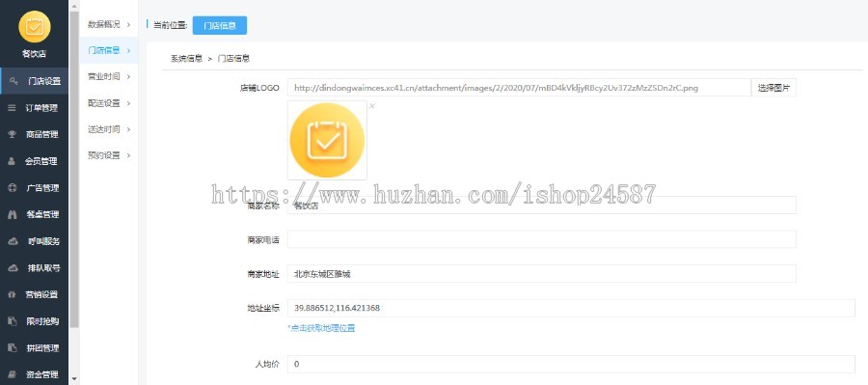The image size is (868, 385).
Task: Click 系统信息 in the breadcrumb
Action: (186, 58)
